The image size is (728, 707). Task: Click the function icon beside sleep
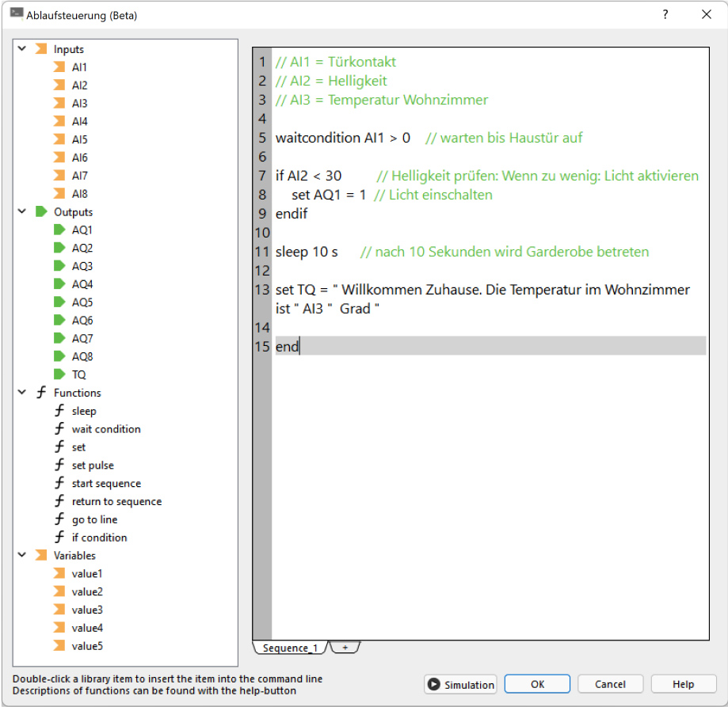(x=59, y=411)
